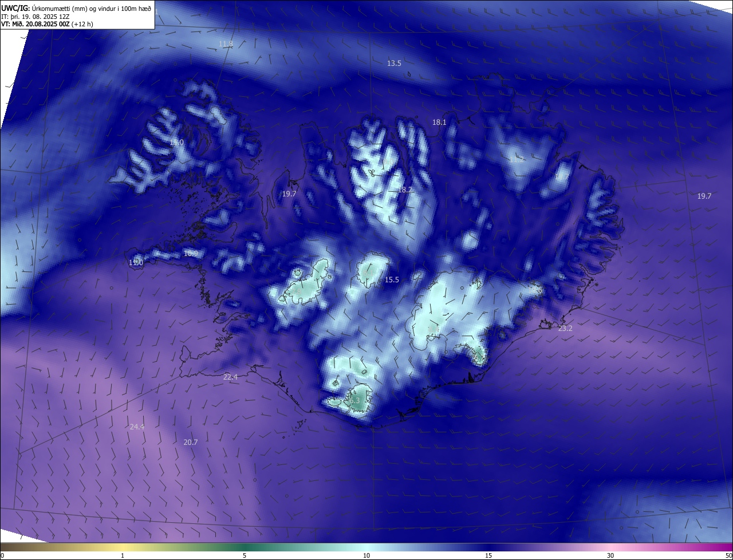Click the color scale tick labeled 0

tap(2, 555)
